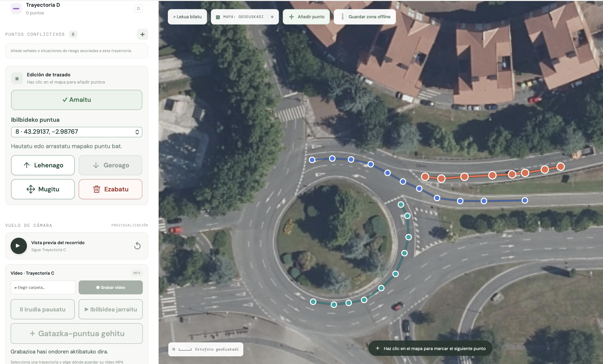Click the MP4 format badge

click(137, 273)
